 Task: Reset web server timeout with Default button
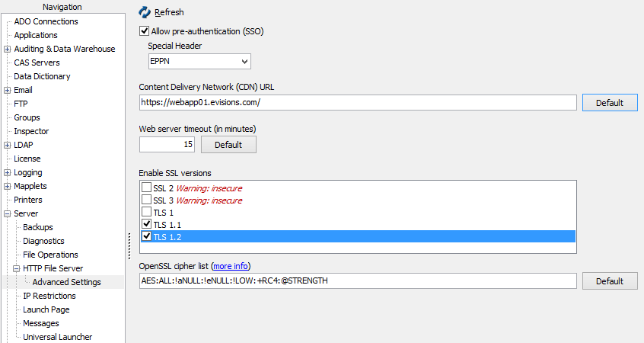tap(228, 145)
